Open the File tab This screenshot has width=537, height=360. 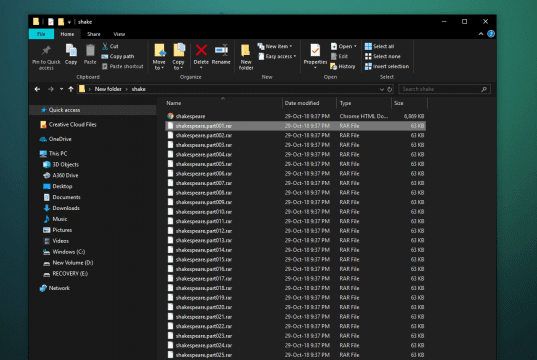(x=41, y=34)
